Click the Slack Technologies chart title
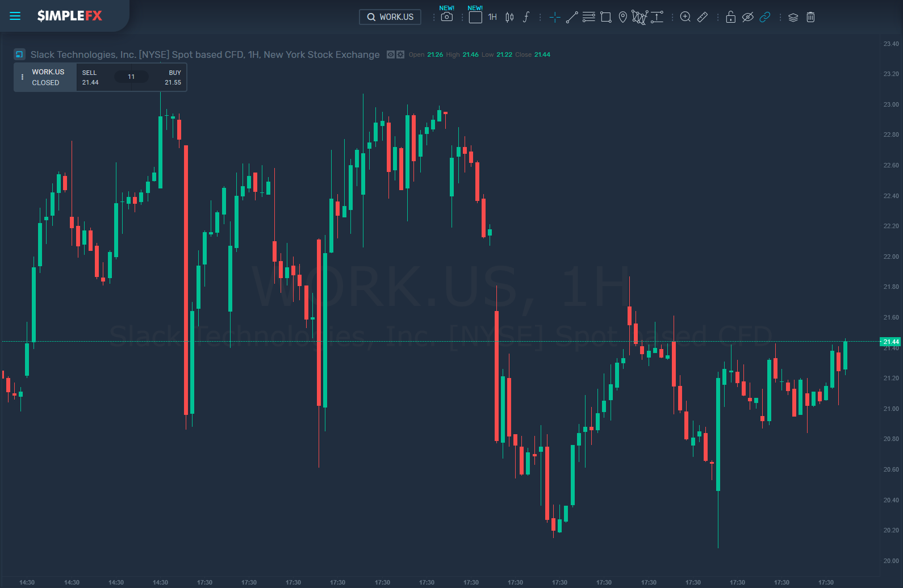The width and height of the screenshot is (903, 588). pos(205,54)
